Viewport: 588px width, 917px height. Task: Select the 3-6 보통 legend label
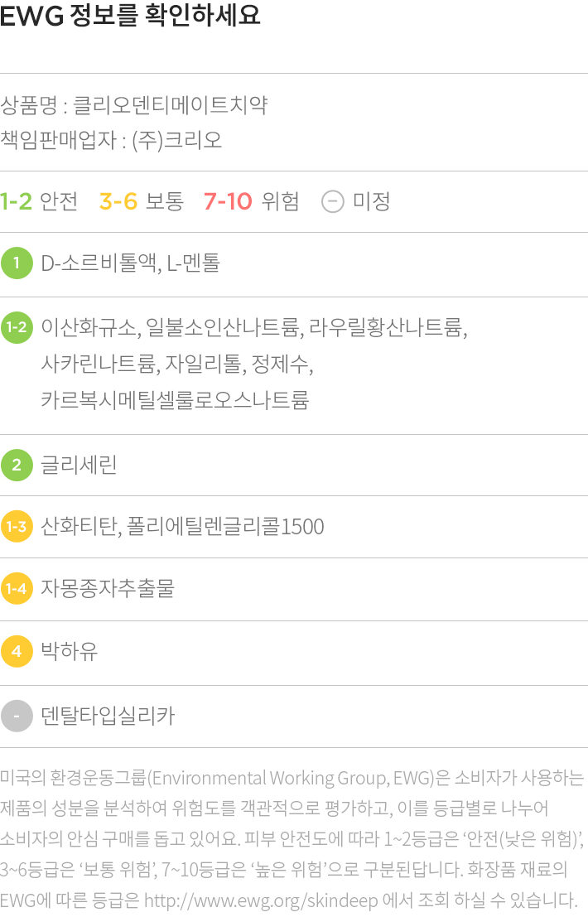tap(142, 201)
